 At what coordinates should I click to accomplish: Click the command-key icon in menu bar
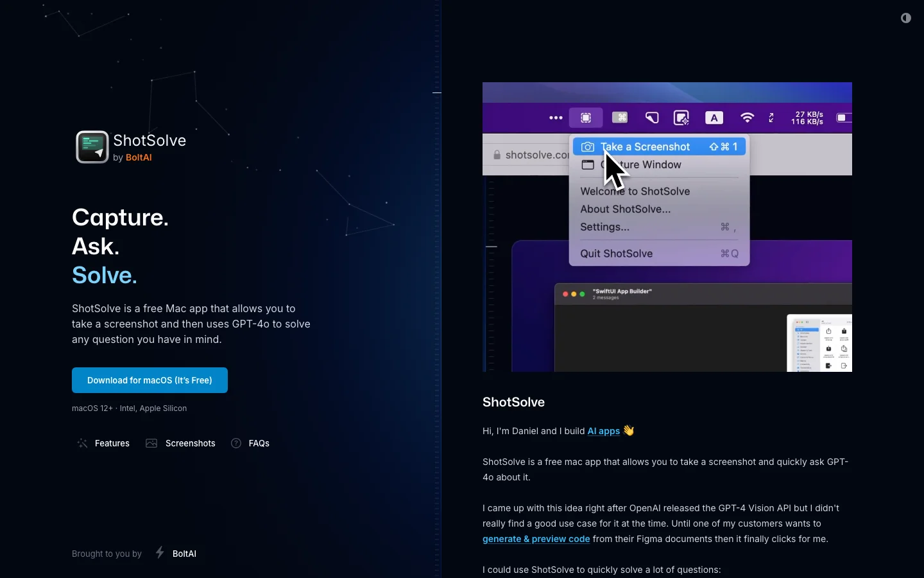(620, 118)
